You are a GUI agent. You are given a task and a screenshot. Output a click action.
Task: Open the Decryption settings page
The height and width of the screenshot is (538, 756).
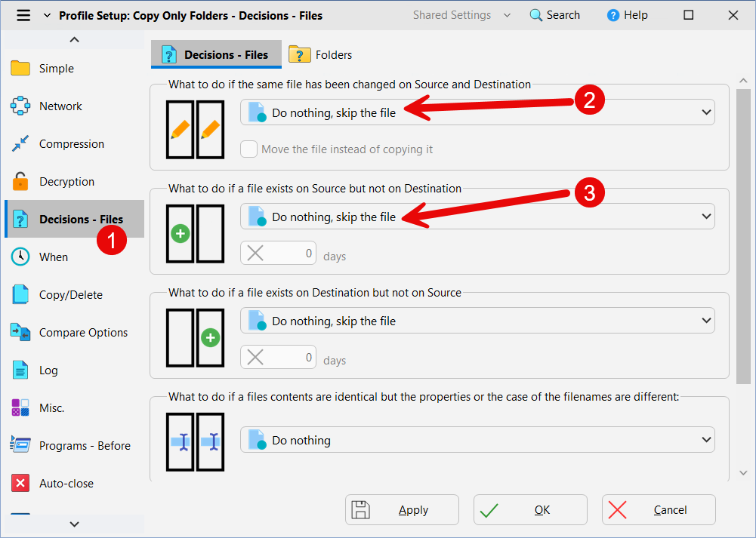point(74,182)
